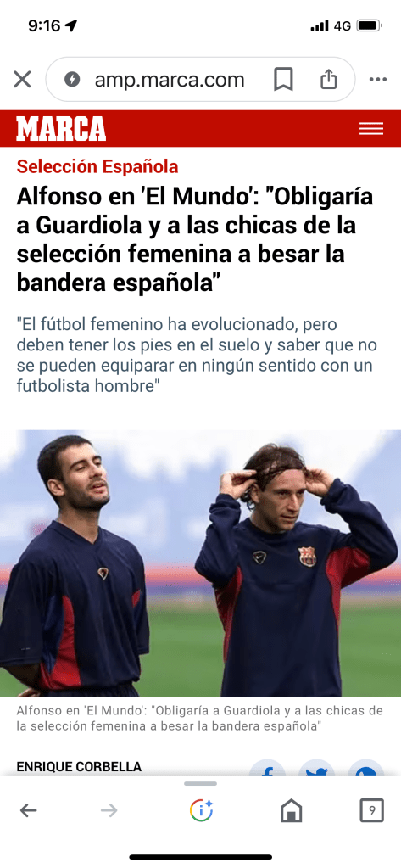Open Google search info icon

tap(201, 811)
